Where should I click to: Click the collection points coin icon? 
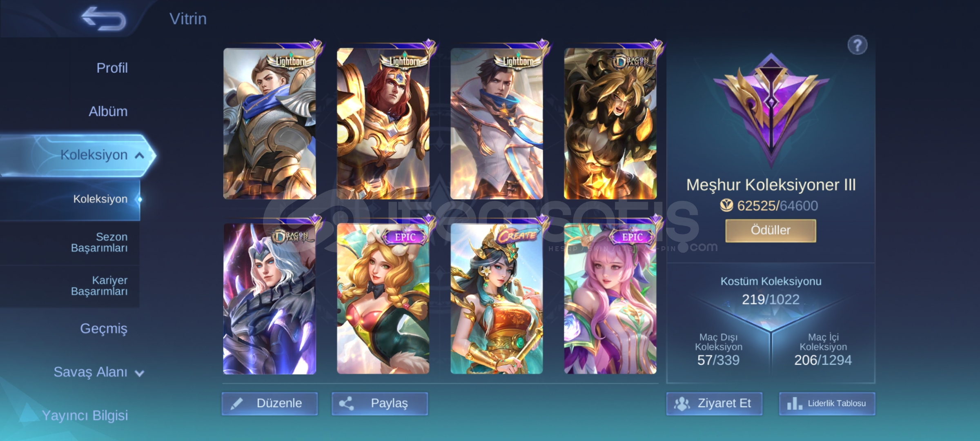726,205
